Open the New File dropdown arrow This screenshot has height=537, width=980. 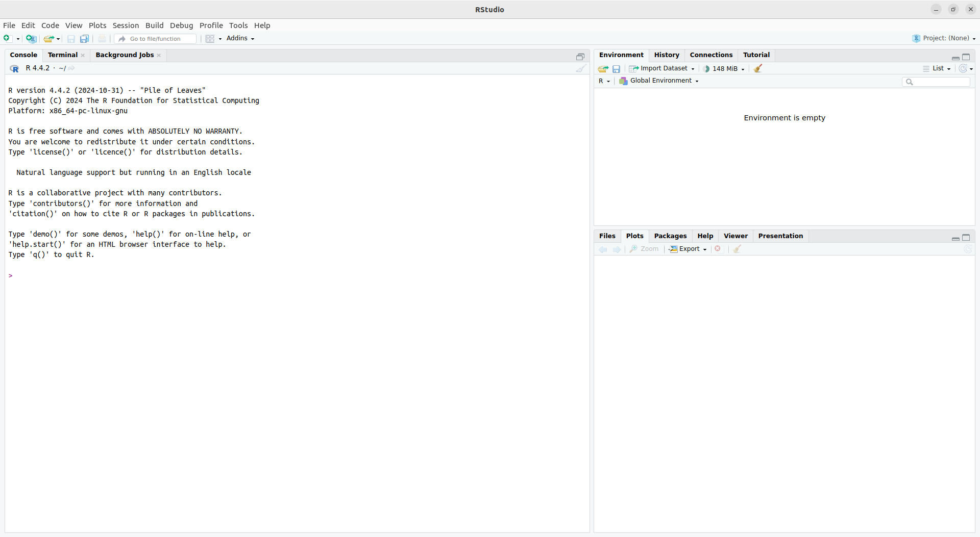click(18, 39)
